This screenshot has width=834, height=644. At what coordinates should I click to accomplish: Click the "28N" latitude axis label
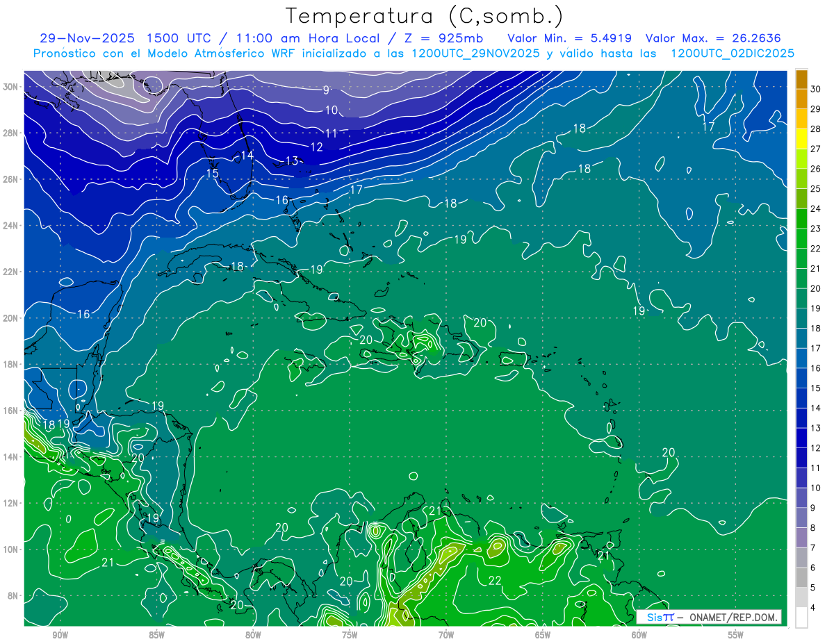[x=11, y=133]
